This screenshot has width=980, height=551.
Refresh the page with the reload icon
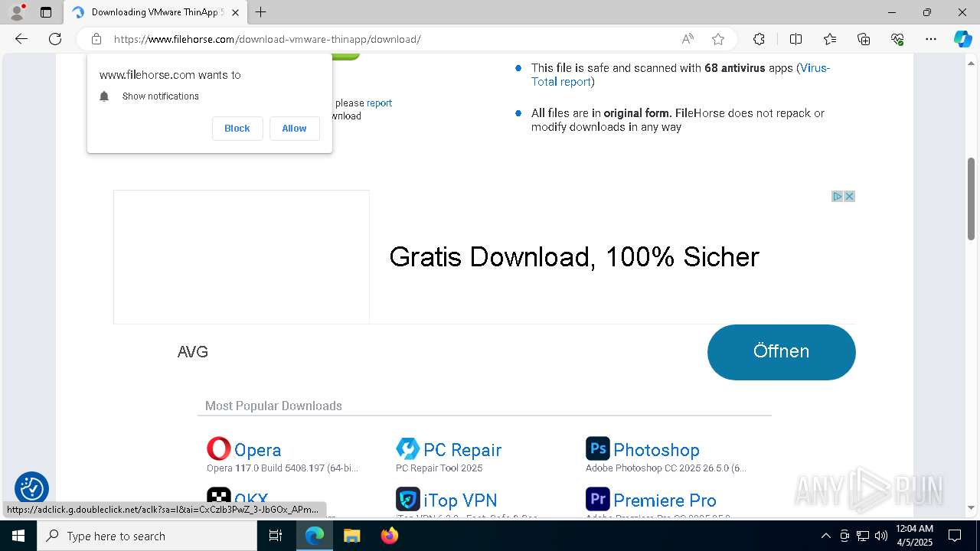coord(55,39)
